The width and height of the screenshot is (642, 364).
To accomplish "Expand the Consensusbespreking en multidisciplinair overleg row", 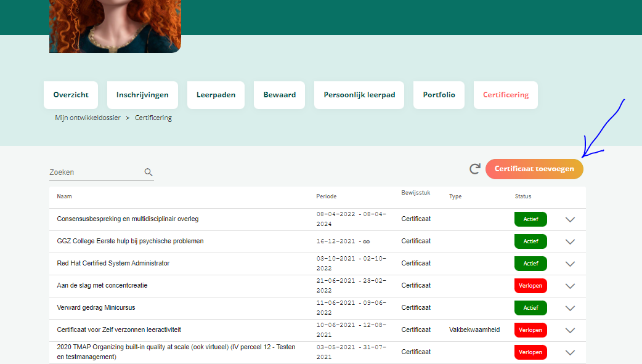I will tap(570, 219).
